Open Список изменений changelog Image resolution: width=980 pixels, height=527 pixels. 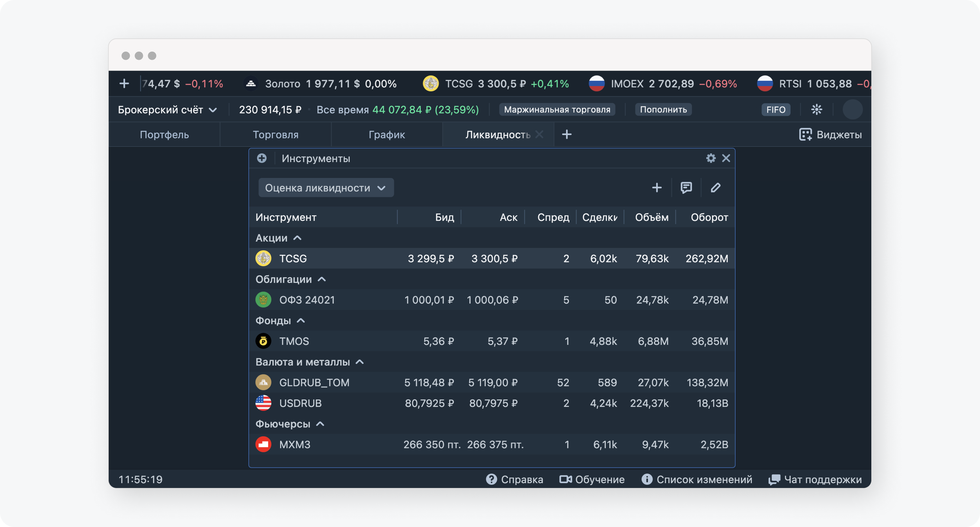tap(697, 480)
